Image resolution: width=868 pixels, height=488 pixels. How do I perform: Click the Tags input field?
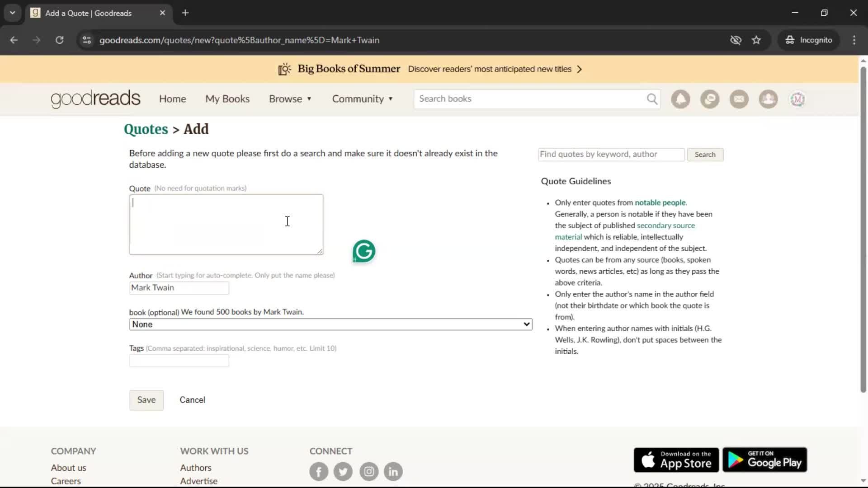tap(179, 361)
